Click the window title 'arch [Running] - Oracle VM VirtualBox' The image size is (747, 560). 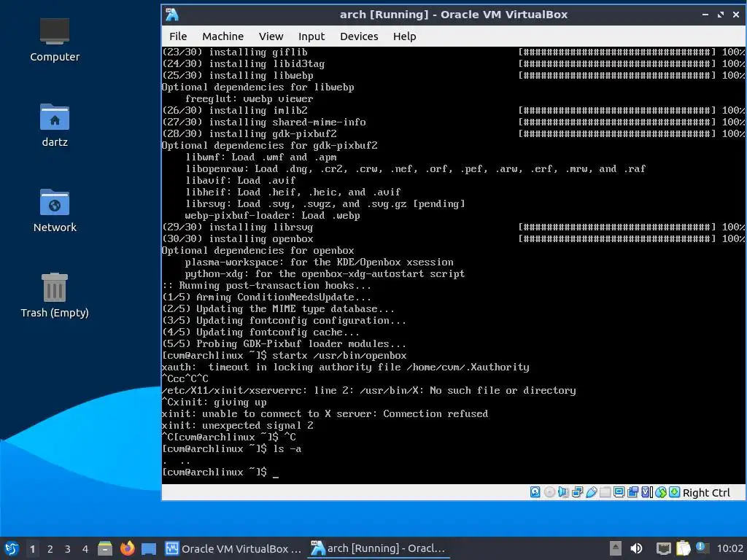point(454,15)
